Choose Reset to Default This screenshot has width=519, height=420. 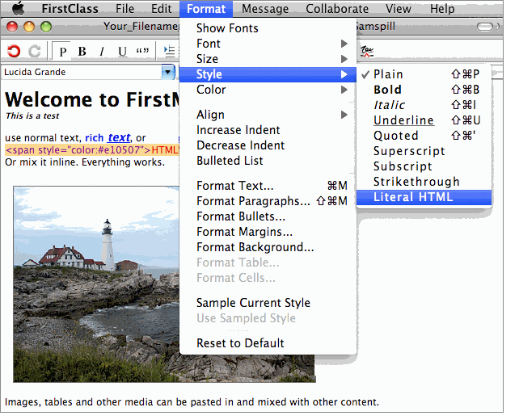[268, 343]
